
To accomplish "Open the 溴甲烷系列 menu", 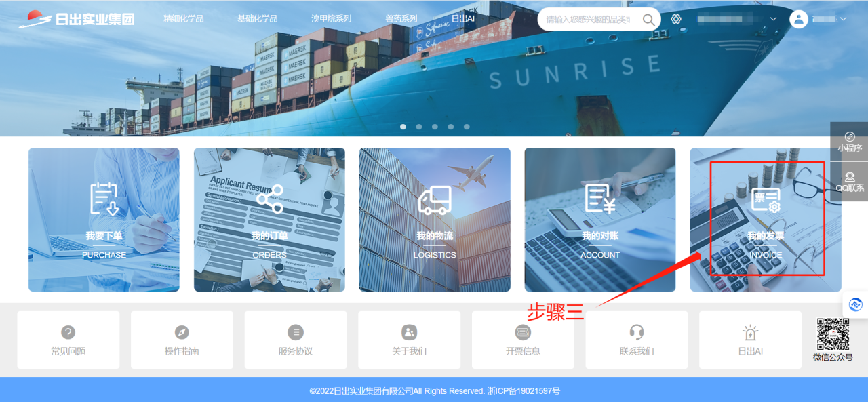I will pos(331,19).
